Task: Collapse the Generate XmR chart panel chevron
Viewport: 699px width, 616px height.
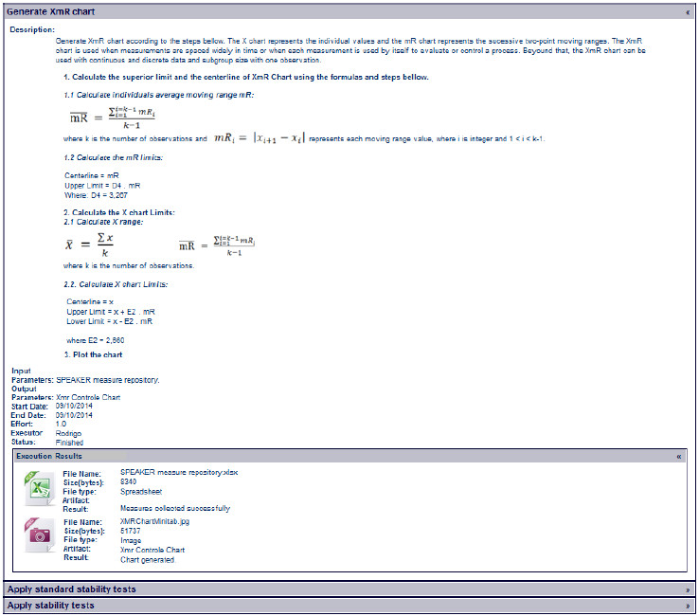Action: pos(688,12)
